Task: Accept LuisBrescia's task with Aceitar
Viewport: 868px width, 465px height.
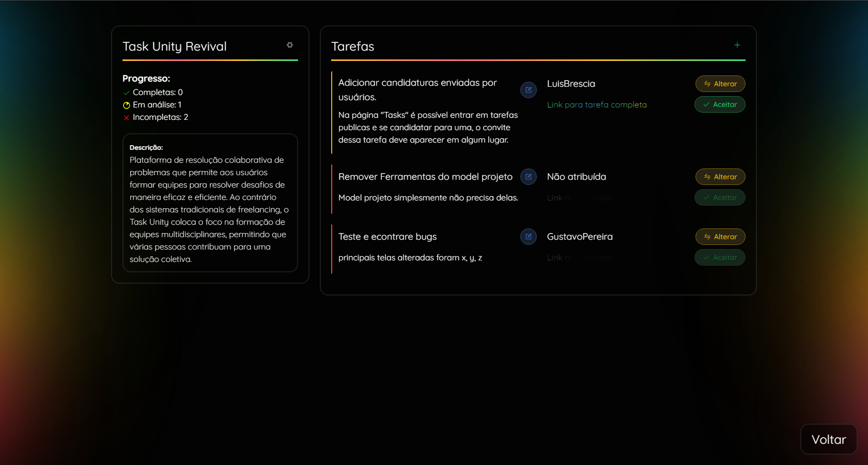Action: click(x=720, y=104)
